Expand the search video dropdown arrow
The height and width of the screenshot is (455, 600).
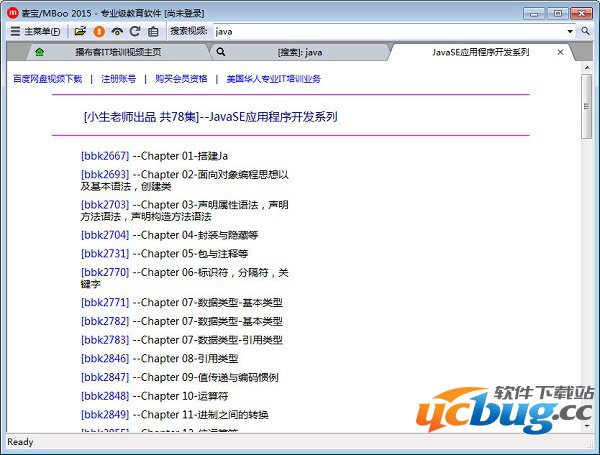click(x=570, y=31)
